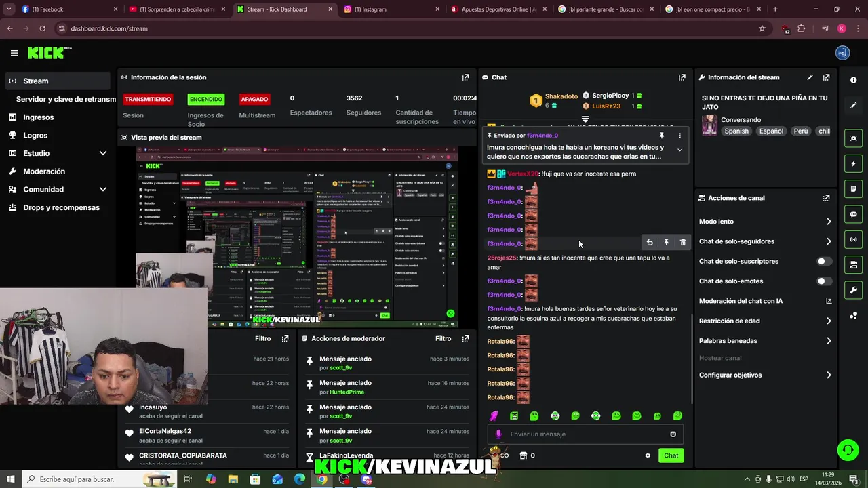The width and height of the screenshot is (868, 488).
Task: Click the Spanish tag
Action: (736, 131)
